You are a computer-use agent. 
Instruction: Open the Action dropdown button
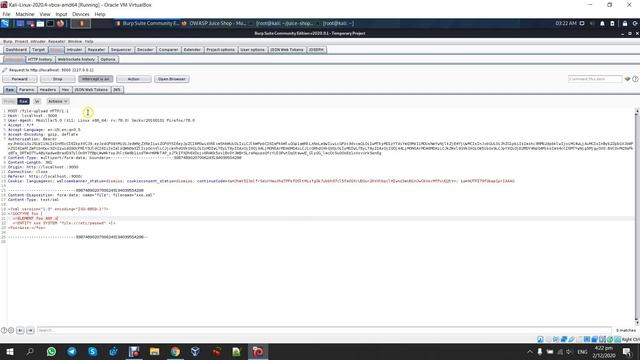click(x=133, y=79)
